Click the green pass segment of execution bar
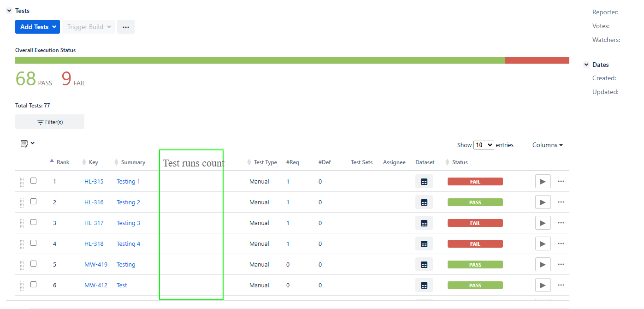This screenshot has height=309, width=644. tap(260, 60)
